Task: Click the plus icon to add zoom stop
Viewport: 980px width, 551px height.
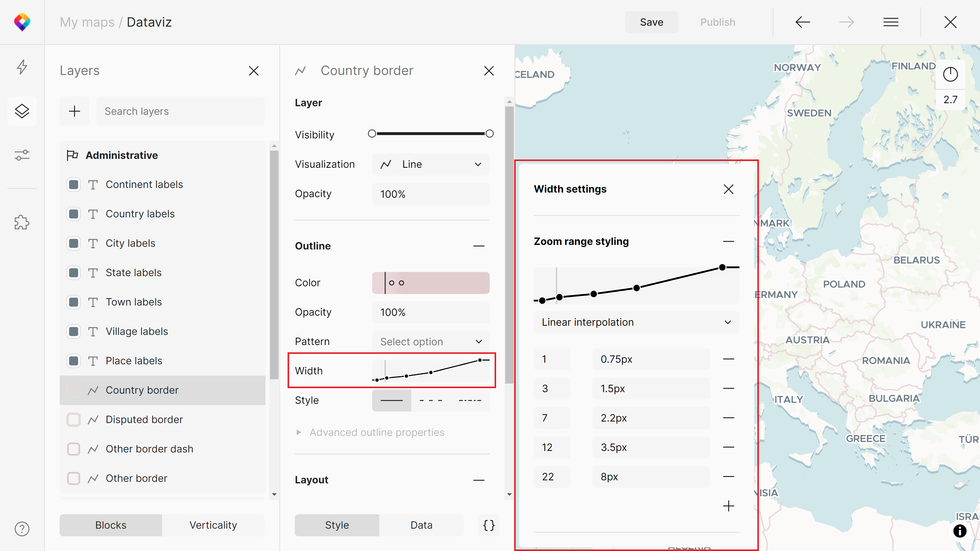Action: [728, 506]
